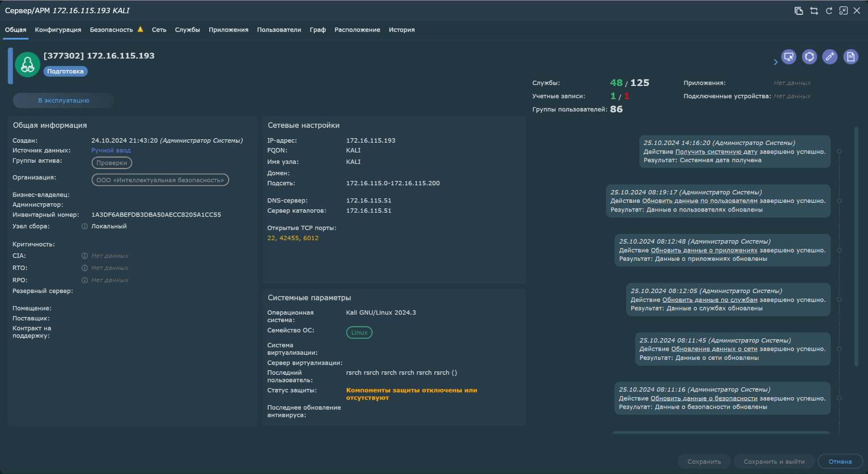The width and height of the screenshot is (868, 474).
Task: Click the Kali GNU/Linux 2024.3 OS value
Action: [381, 313]
